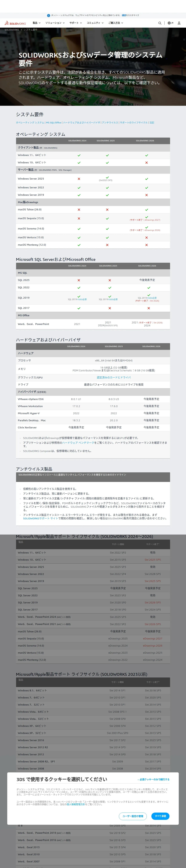Click the Mac版eDrawings group header row
Image resolution: width=186 pixels, height=868 pixels.
tap(93, 202)
